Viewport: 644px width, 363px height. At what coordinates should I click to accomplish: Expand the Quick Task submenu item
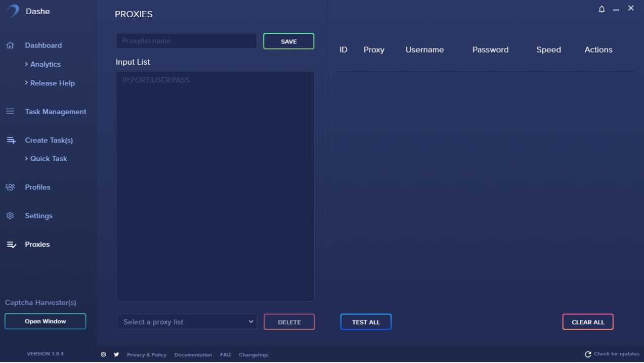48,159
